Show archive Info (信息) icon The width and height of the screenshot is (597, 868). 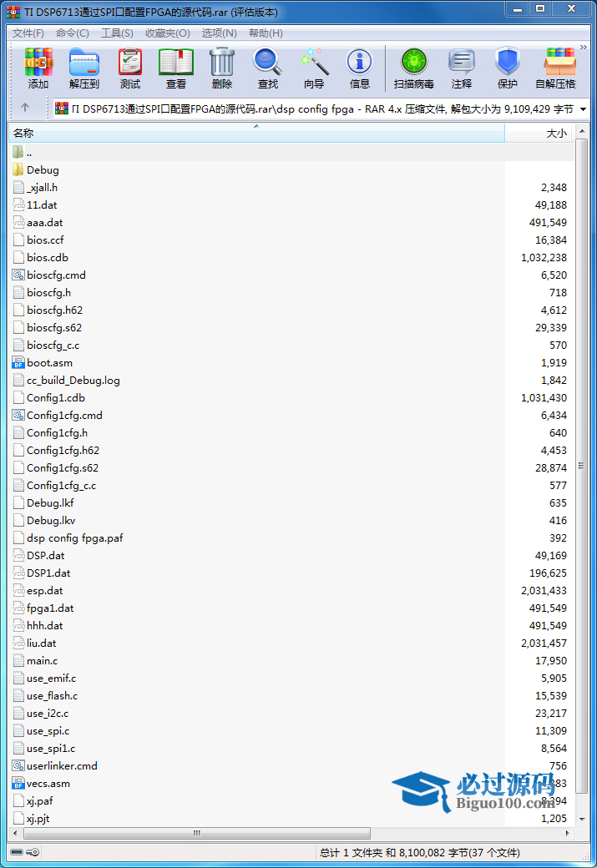click(x=360, y=67)
